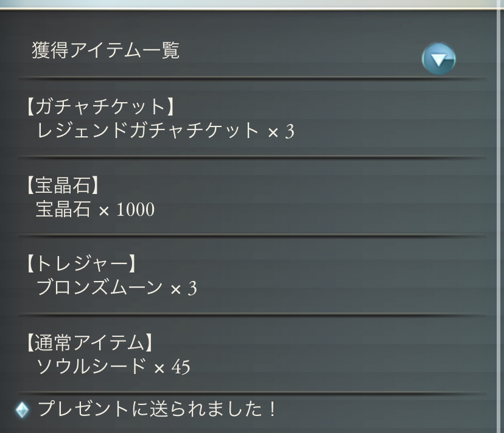Viewport: 504px width, 433px height.
Task: Click the レジェンドガチャチケット item name
Action: tap(147, 131)
